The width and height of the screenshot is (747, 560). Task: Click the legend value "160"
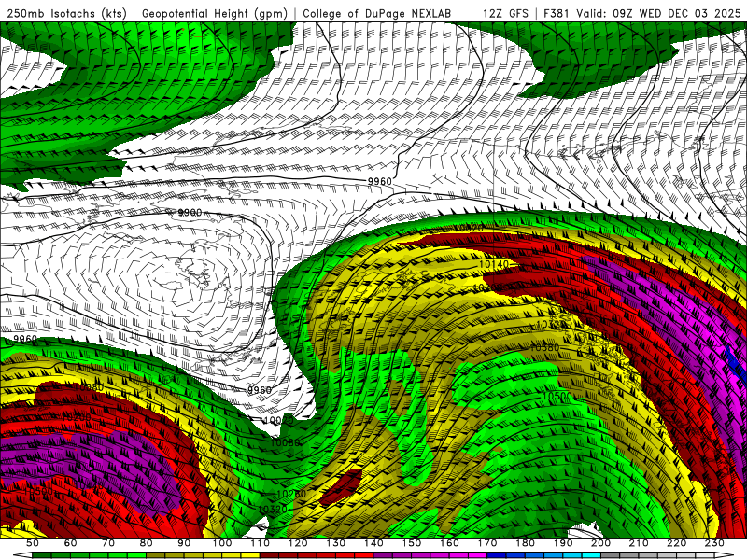(449, 543)
